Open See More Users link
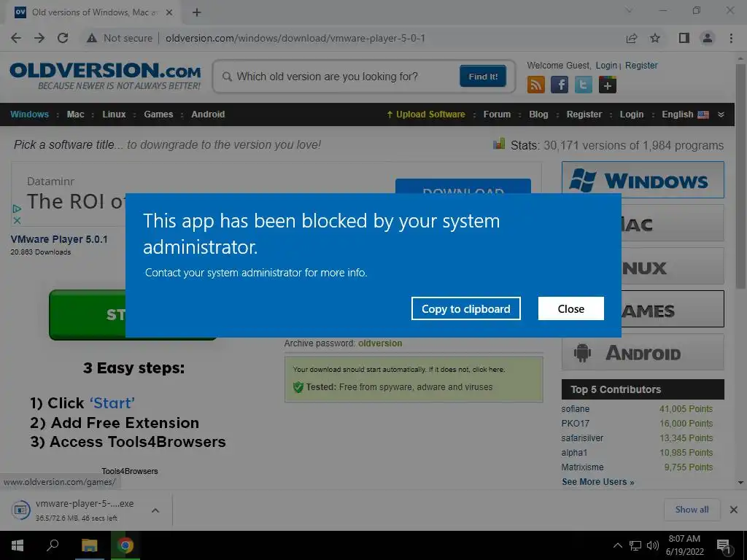747x560 pixels. coord(598,482)
